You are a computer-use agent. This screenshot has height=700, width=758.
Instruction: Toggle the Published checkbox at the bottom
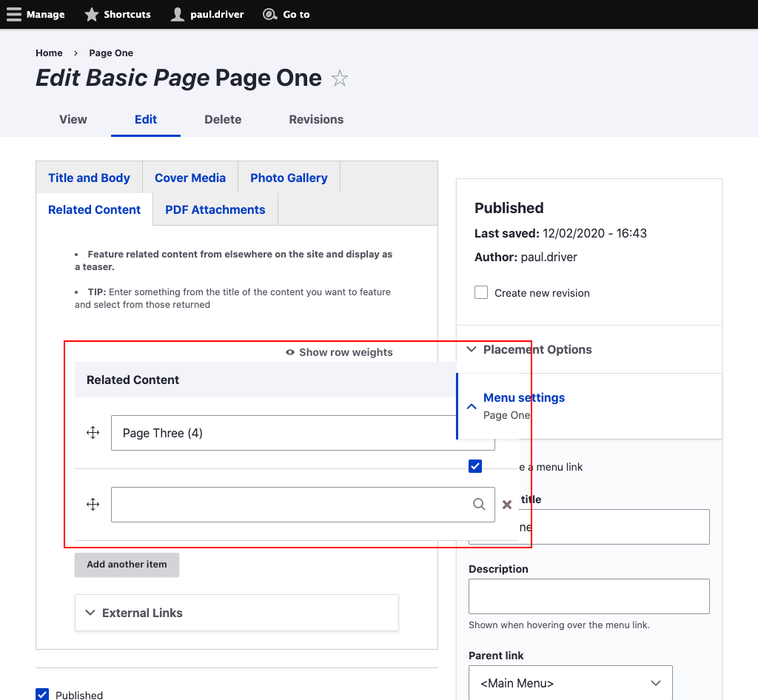click(x=42, y=694)
